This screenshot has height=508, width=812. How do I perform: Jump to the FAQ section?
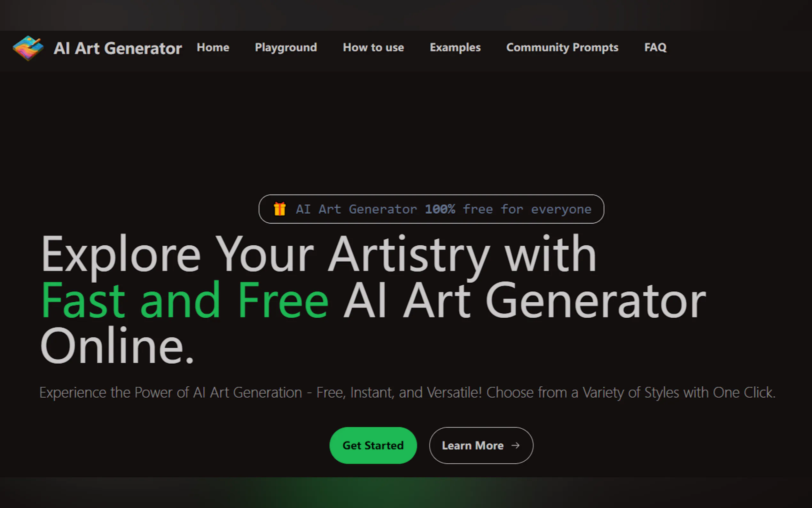[x=655, y=47]
